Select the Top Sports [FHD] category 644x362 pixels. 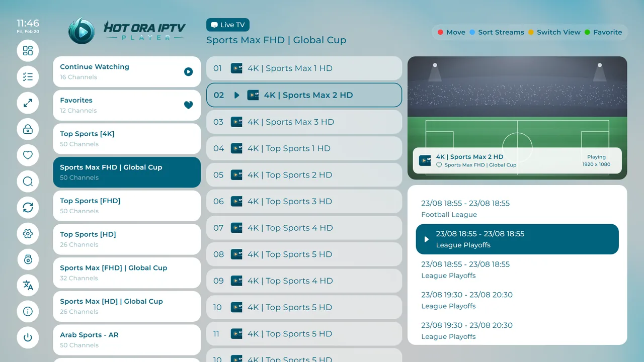127,206
